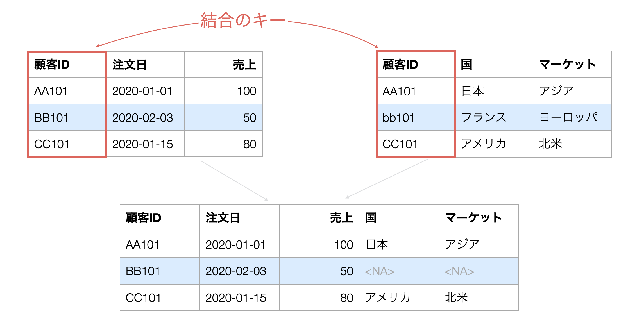Viewport: 644px width, 323px height.
Task: Select the 注文日 header in top-left table
Action: 145,65
